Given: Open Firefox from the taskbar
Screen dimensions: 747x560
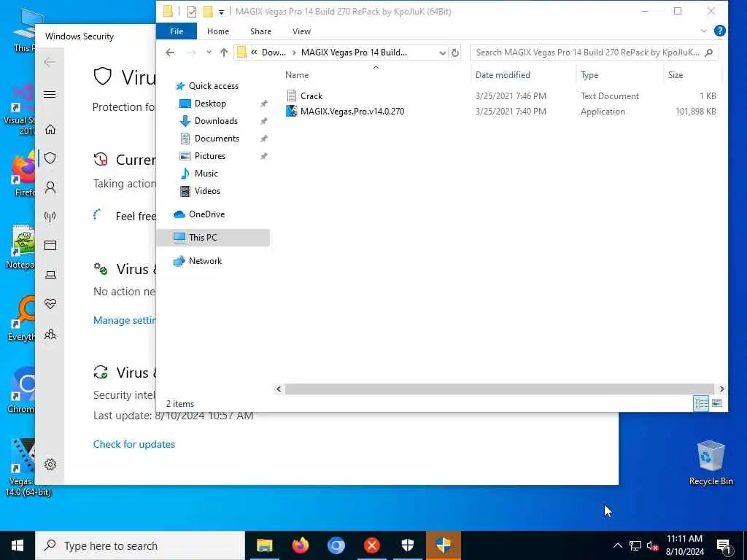Looking at the screenshot, I should point(300,545).
